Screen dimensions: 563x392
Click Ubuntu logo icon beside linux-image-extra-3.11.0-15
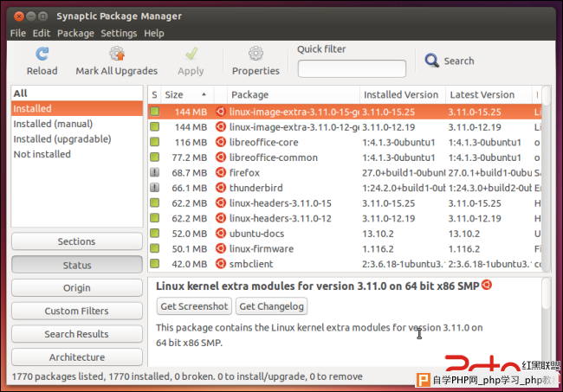(x=221, y=112)
